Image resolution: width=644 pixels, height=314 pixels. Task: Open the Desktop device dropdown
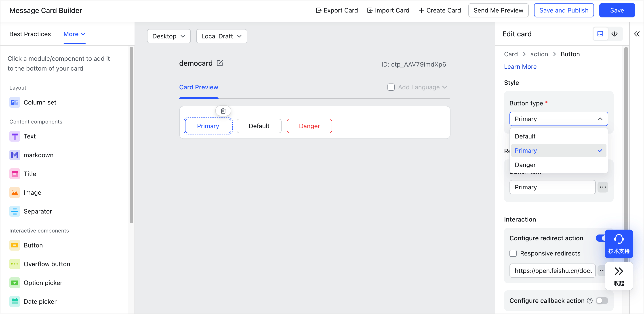[x=169, y=36]
